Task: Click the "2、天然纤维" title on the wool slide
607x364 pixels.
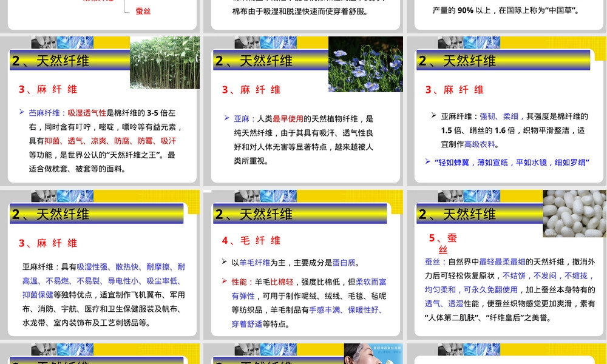Action: pos(254,214)
